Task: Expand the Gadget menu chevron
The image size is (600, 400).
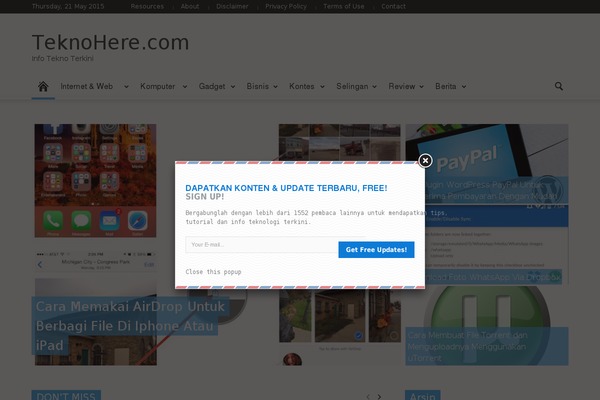Action: point(233,87)
